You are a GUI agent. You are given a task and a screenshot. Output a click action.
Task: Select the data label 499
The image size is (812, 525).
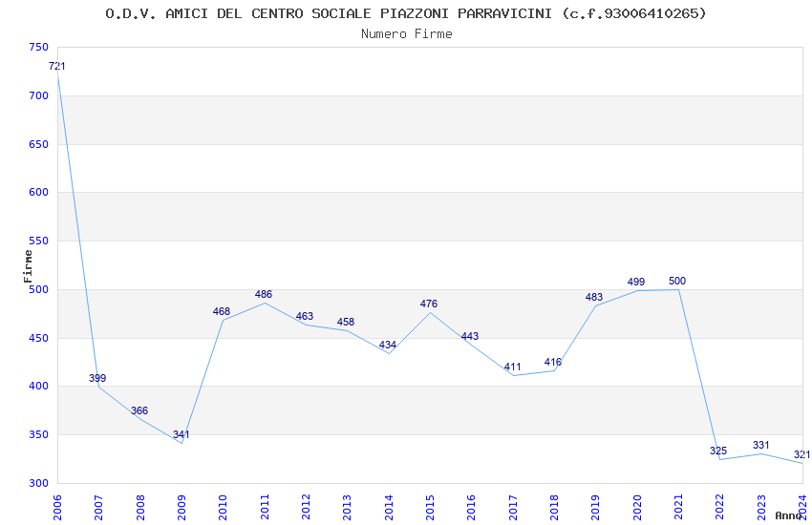[636, 282]
